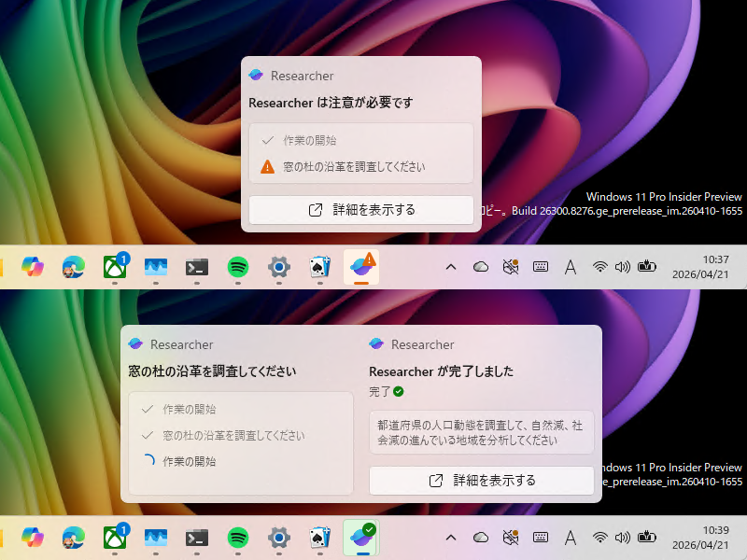Open Wi-Fi network icon in upper tray
This screenshot has height=560, width=747.
(599, 267)
